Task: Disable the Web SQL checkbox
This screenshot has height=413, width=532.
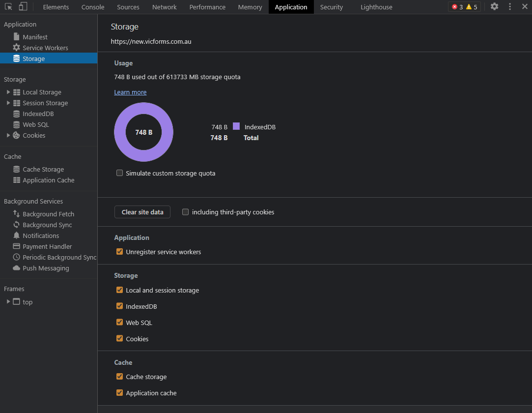Action: pos(119,323)
